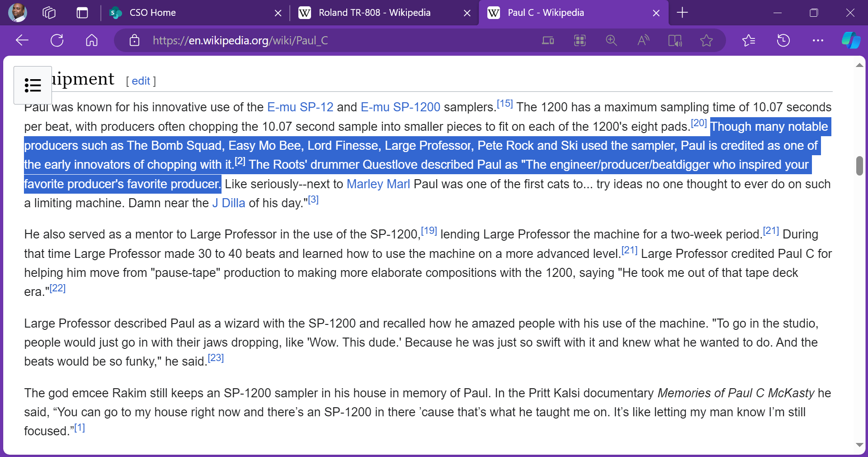Image resolution: width=868 pixels, height=457 pixels.
Task: Open Settings and more menu
Action: click(818, 40)
